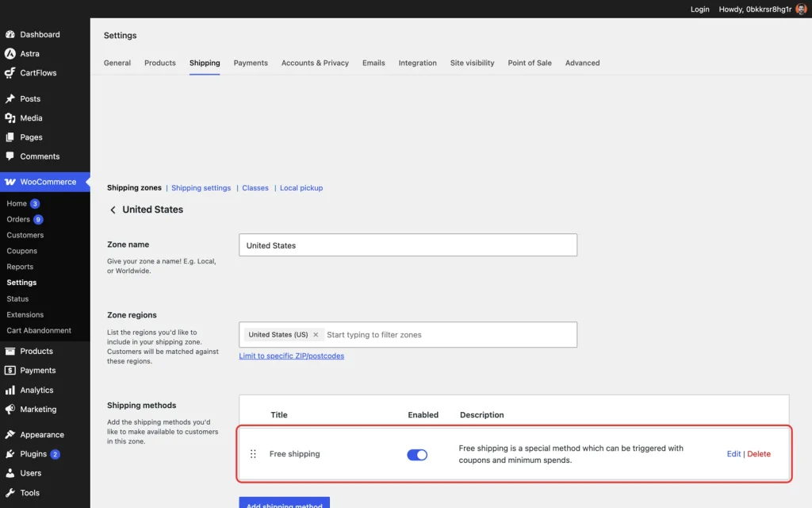The width and height of the screenshot is (812, 508).
Task: Click the Posts pushpin icon
Action: pyautogui.click(x=10, y=98)
